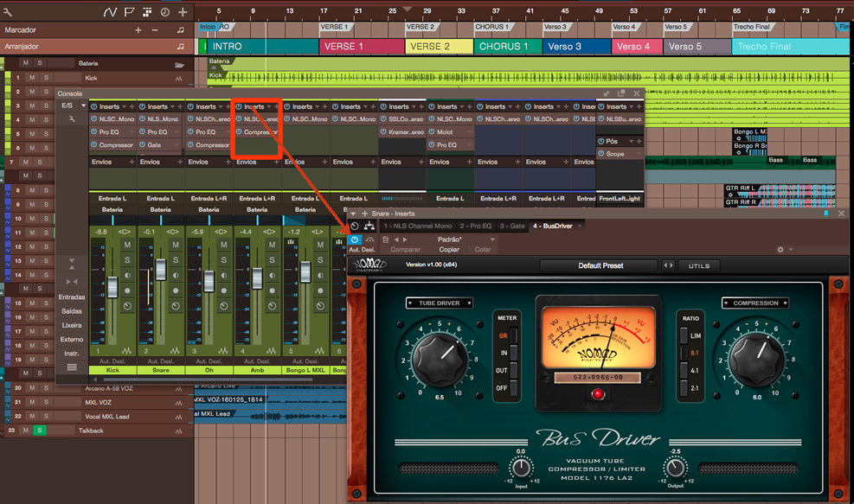Open console wrench options below E/S
854x504 pixels.
pyautogui.click(x=72, y=118)
